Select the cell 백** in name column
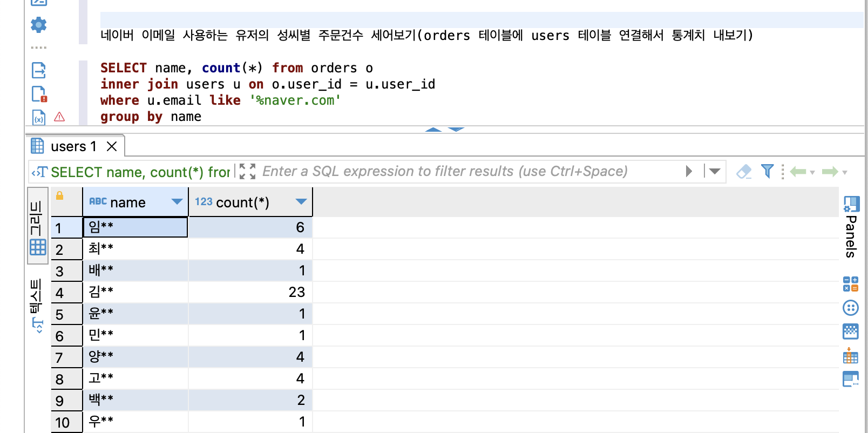The height and width of the screenshot is (433, 868). click(135, 400)
